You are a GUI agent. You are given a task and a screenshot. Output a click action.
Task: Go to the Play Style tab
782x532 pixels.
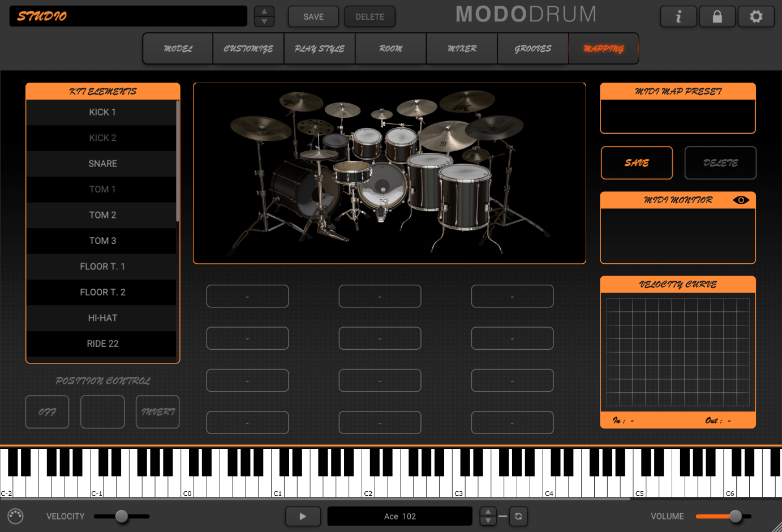coord(320,49)
